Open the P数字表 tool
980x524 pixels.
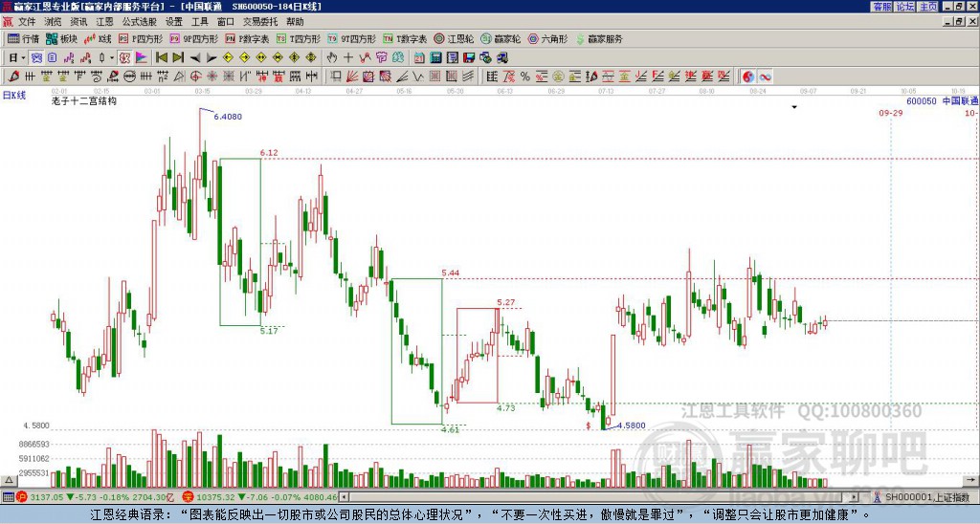(247, 38)
